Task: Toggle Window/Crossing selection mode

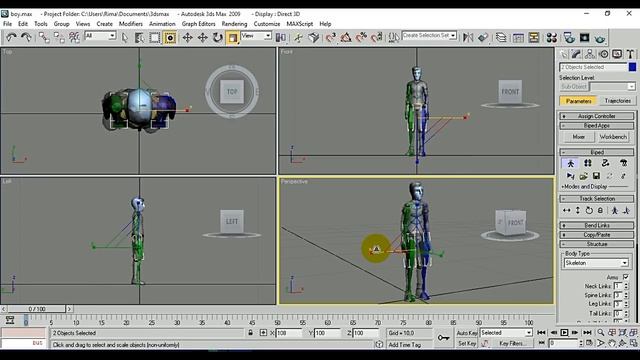Action: point(170,38)
